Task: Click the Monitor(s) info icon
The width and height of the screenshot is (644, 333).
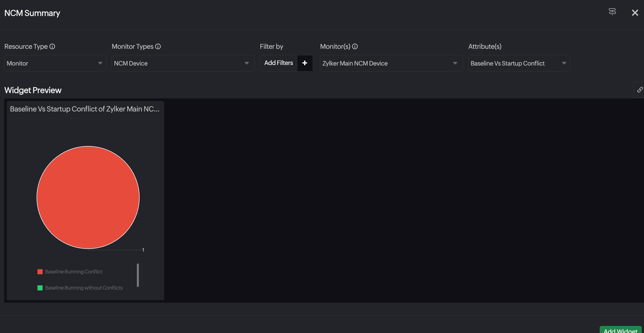Action: (x=355, y=47)
